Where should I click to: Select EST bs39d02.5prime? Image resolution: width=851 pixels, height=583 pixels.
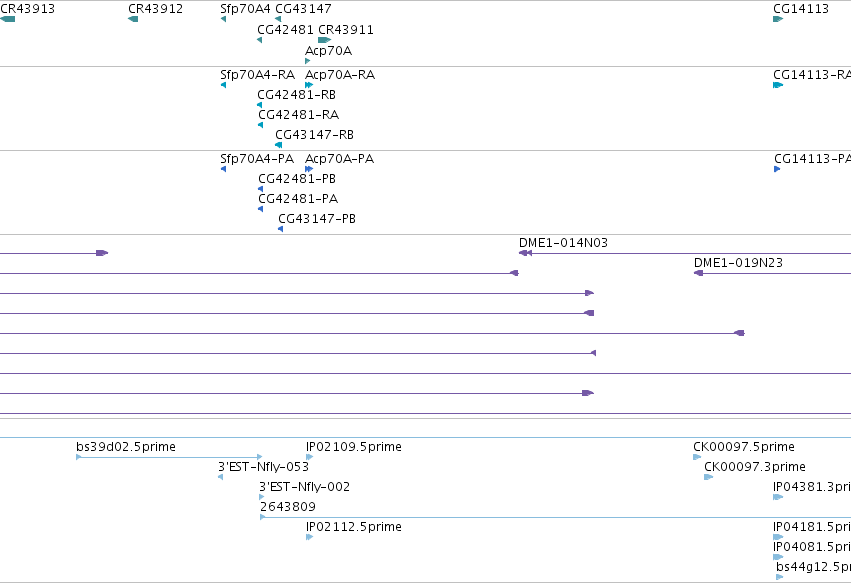(x=126, y=447)
